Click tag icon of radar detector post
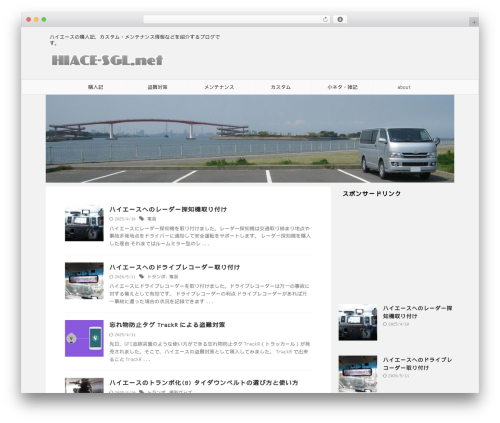The image size is (500, 423). click(x=142, y=219)
